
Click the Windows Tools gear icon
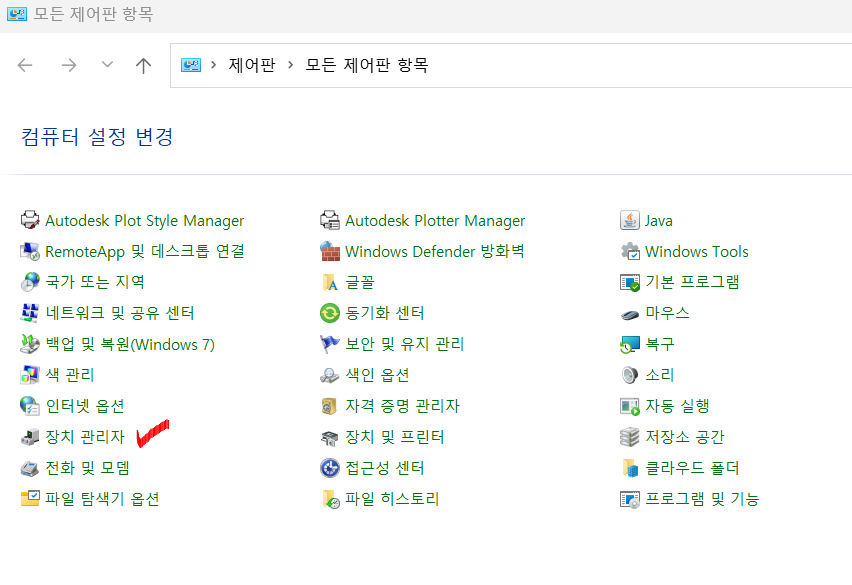630,251
